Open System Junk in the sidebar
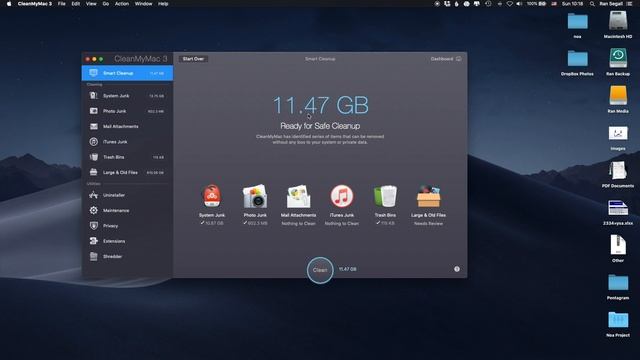Viewport: 640px width, 360px height. (127, 96)
